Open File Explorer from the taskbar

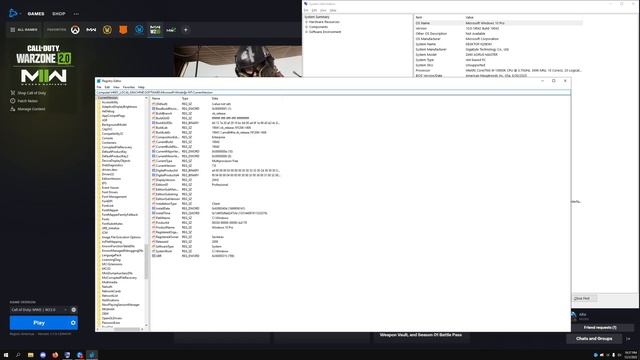click(31, 355)
